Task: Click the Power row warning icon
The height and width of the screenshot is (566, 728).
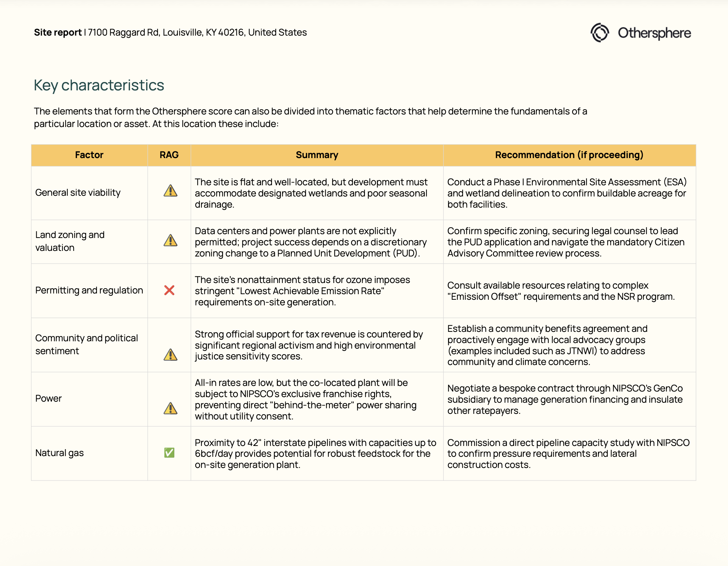Action: [x=170, y=409]
